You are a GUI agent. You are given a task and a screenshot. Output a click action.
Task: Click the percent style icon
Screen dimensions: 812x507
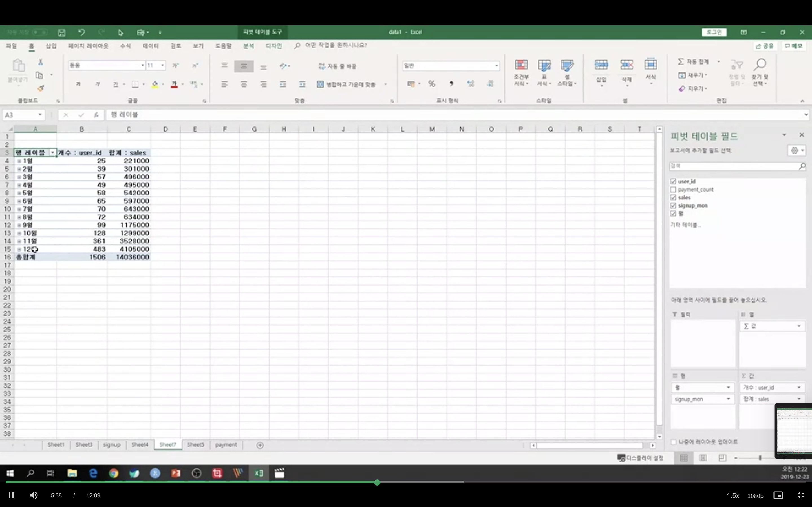(431, 84)
